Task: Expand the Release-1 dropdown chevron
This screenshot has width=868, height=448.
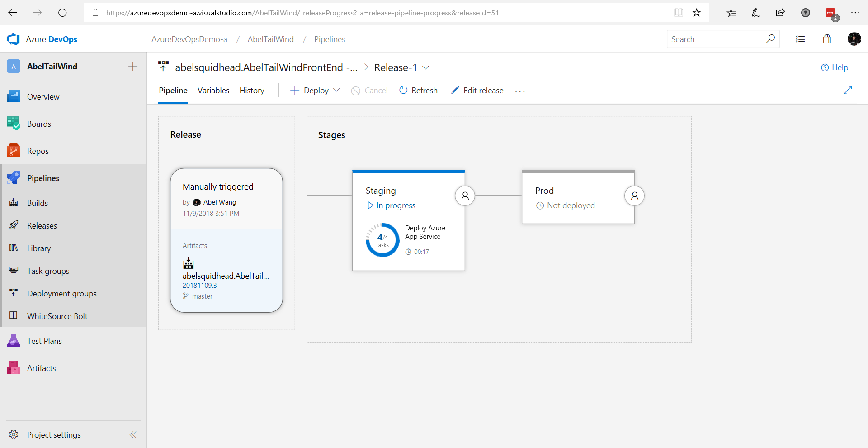Action: (x=425, y=67)
